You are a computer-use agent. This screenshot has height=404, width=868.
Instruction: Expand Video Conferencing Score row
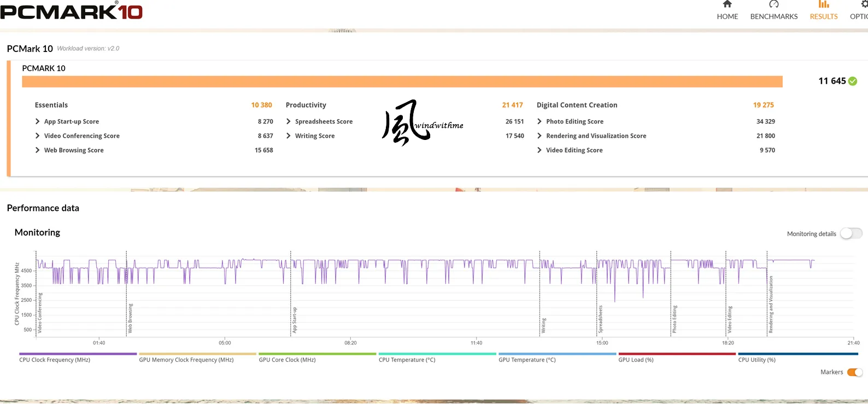pyautogui.click(x=37, y=136)
